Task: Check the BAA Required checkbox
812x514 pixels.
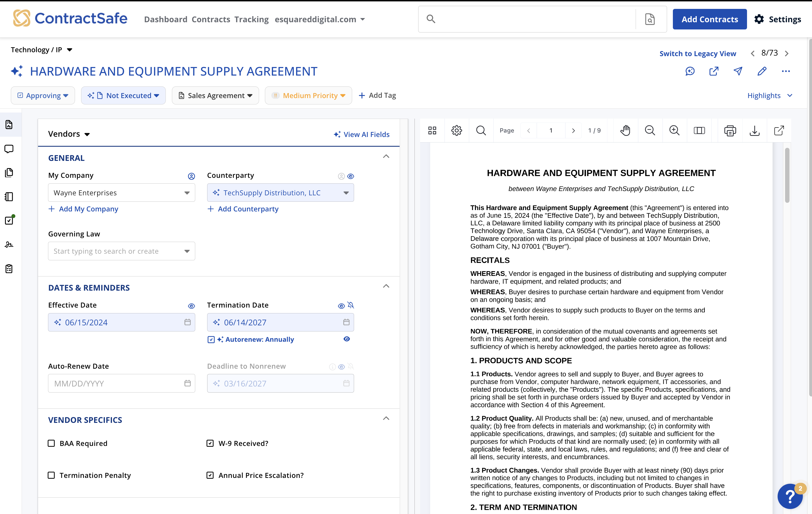Action: 51,443
